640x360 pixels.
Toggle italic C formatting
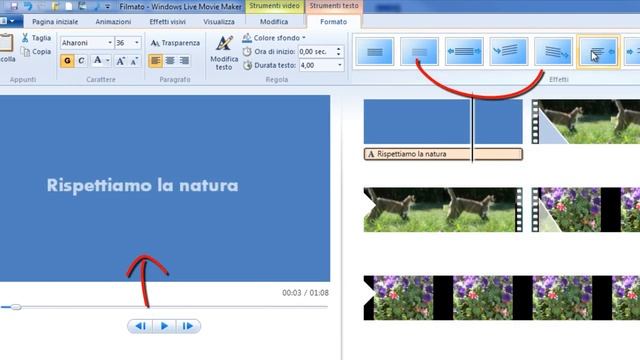(x=81, y=61)
